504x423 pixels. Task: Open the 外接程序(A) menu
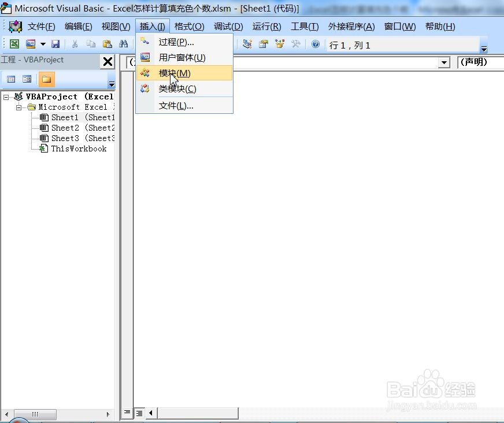click(x=351, y=27)
